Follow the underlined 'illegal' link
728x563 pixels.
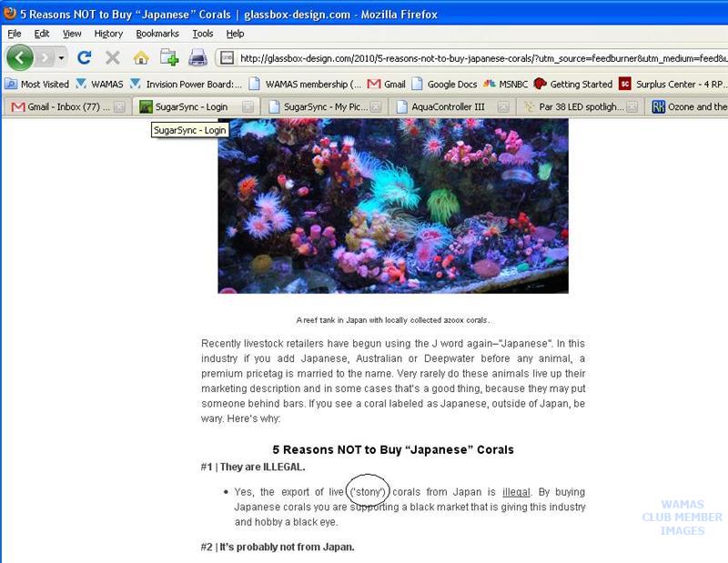coord(516,492)
